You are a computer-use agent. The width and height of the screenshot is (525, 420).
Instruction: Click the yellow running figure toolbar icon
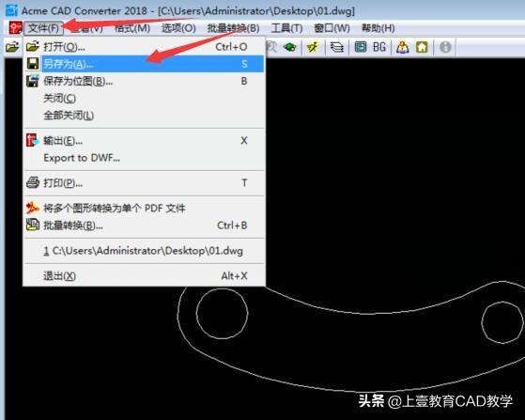click(x=313, y=47)
